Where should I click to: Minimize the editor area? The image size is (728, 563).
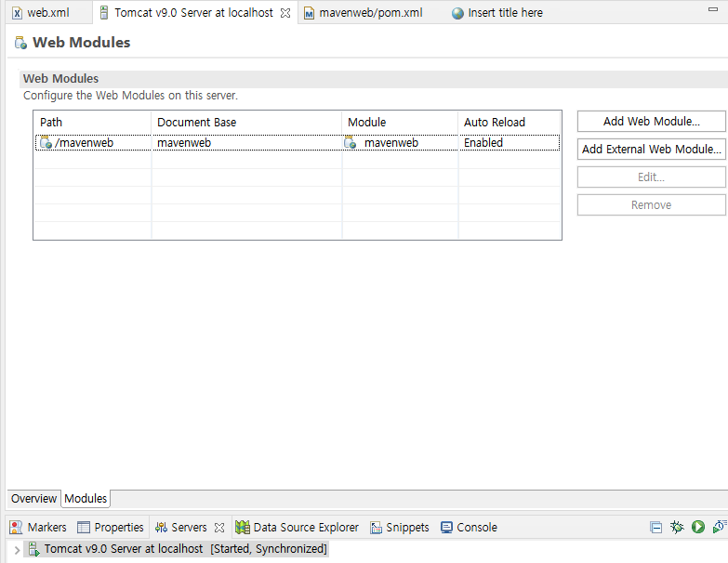tap(713, 8)
